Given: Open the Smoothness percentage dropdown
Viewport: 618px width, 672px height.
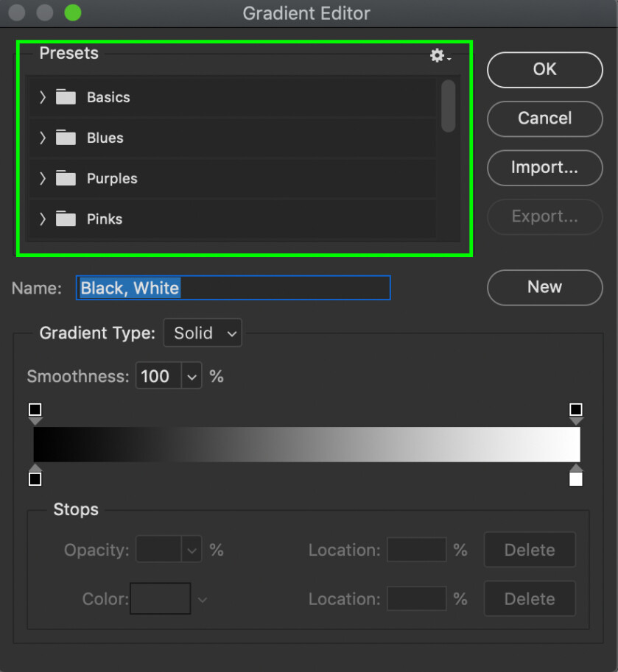Looking at the screenshot, I should click(x=191, y=375).
